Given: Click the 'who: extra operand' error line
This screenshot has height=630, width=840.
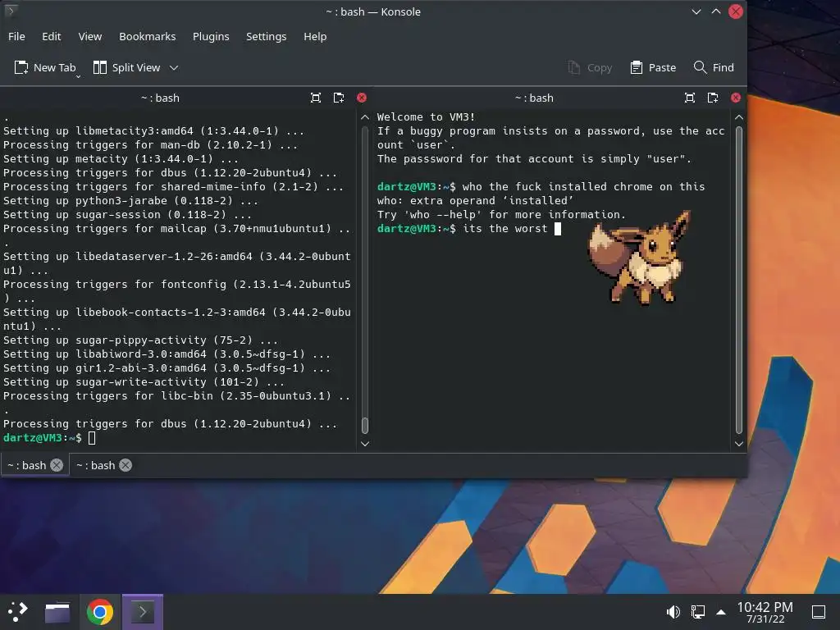Looking at the screenshot, I should pos(475,200).
